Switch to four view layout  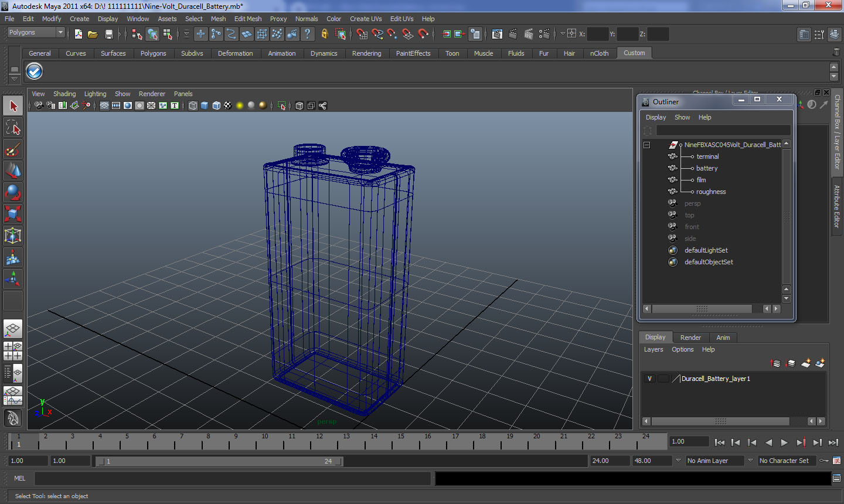(13, 350)
